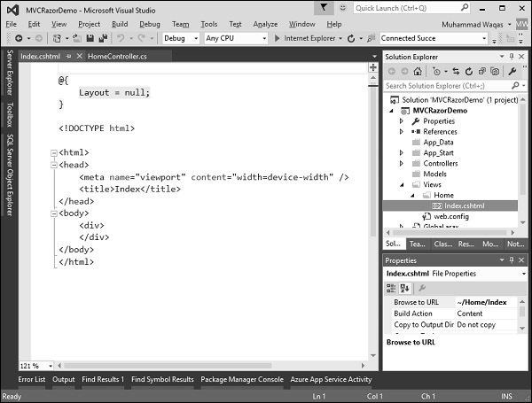
Task: Click the Search Solution Explorer field
Action: pos(447,86)
